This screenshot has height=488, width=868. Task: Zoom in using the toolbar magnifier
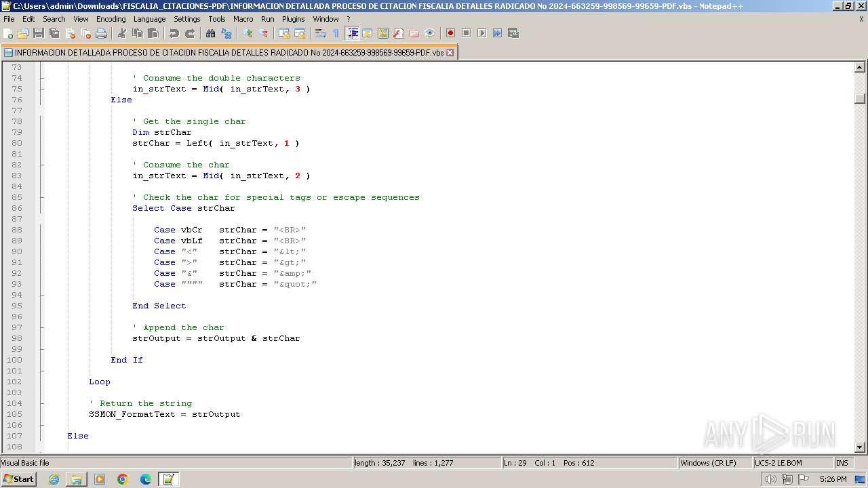(x=248, y=33)
